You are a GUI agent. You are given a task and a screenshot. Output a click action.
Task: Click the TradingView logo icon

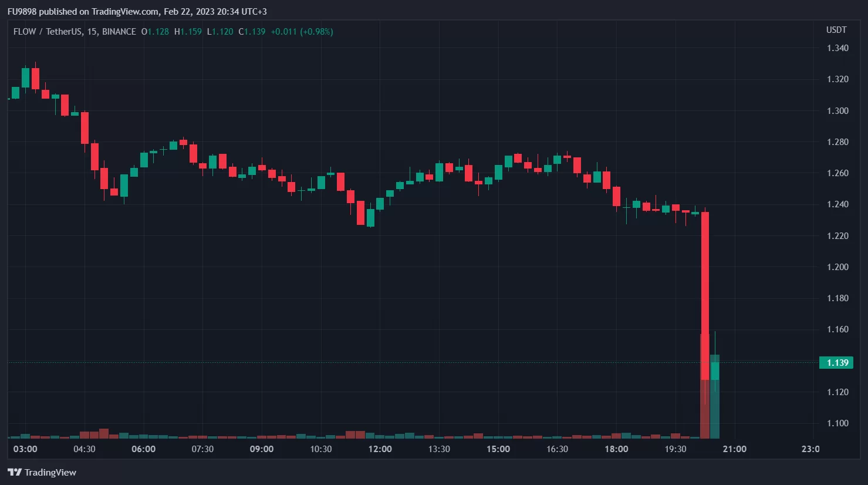14,473
